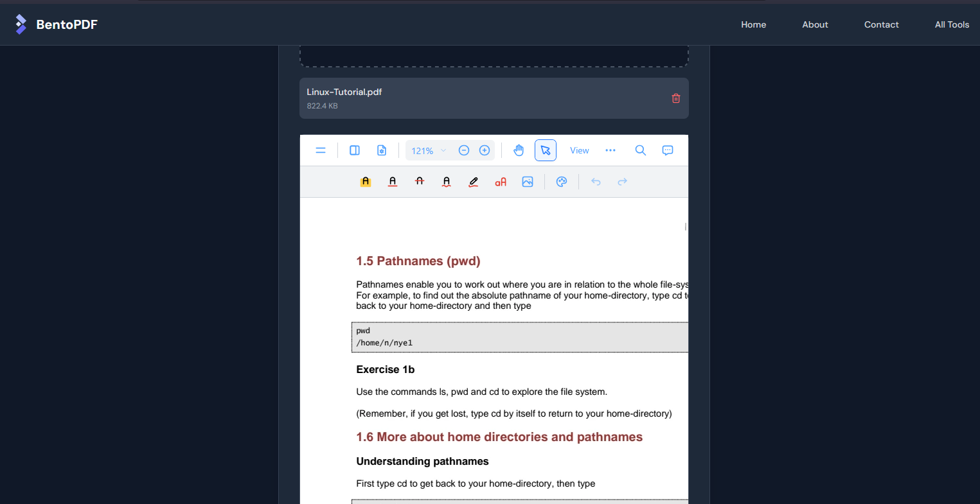Click the BentoPDF brand name

(x=67, y=24)
